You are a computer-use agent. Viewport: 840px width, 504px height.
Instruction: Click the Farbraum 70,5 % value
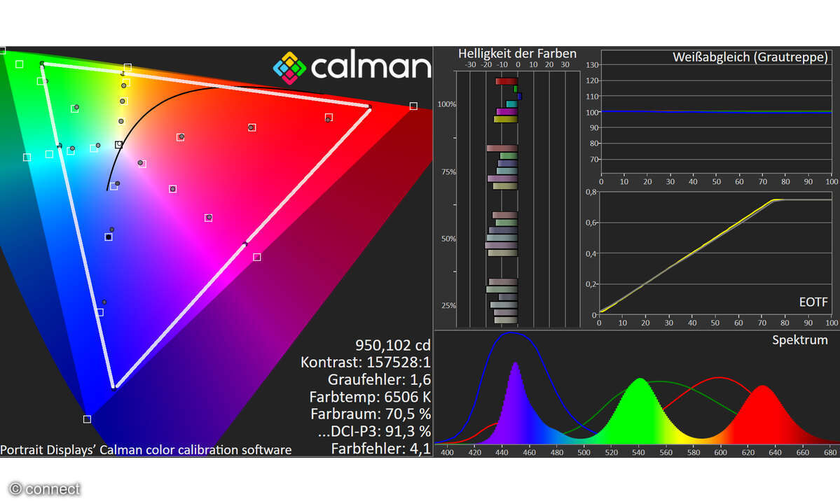point(372,414)
